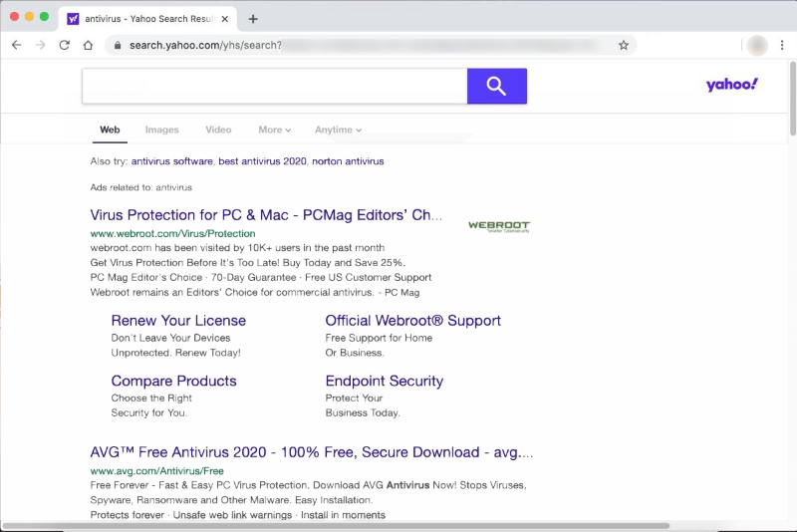Reload the page with the refresh icon
The width and height of the screenshot is (797, 532).
pos(64,45)
